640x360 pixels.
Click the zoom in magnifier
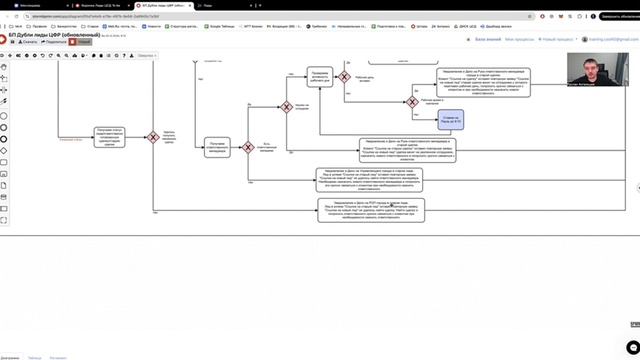coord(59,56)
